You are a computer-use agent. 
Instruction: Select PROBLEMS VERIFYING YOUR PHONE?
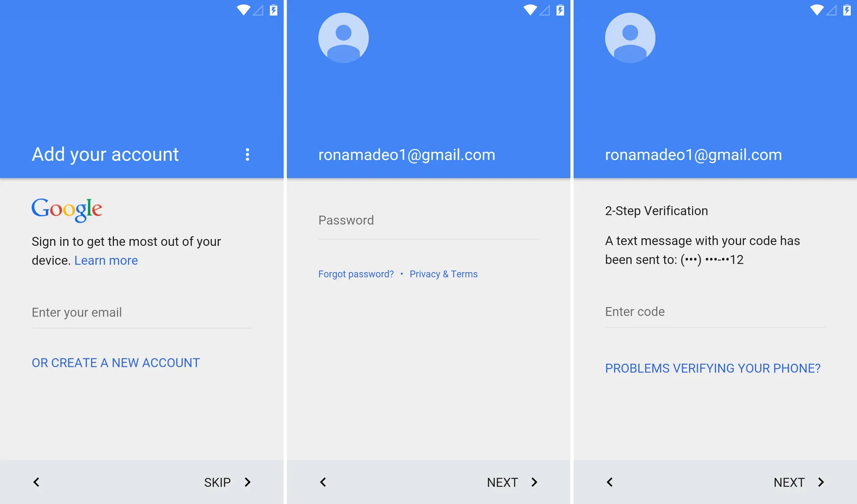[713, 368]
